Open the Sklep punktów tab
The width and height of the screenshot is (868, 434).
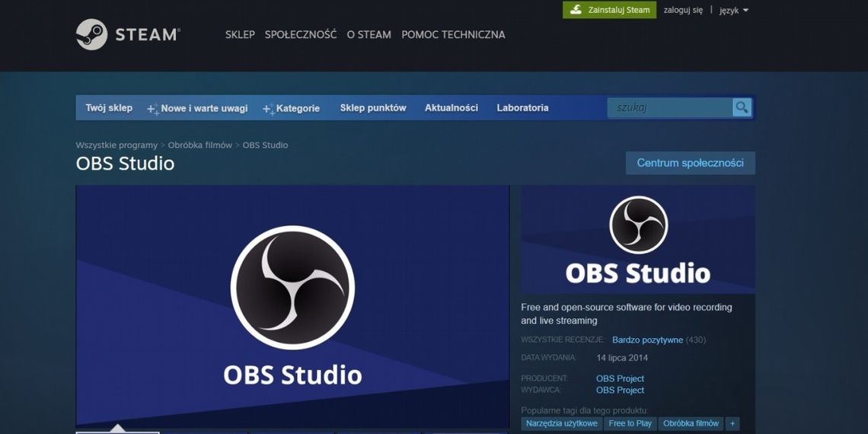click(373, 108)
